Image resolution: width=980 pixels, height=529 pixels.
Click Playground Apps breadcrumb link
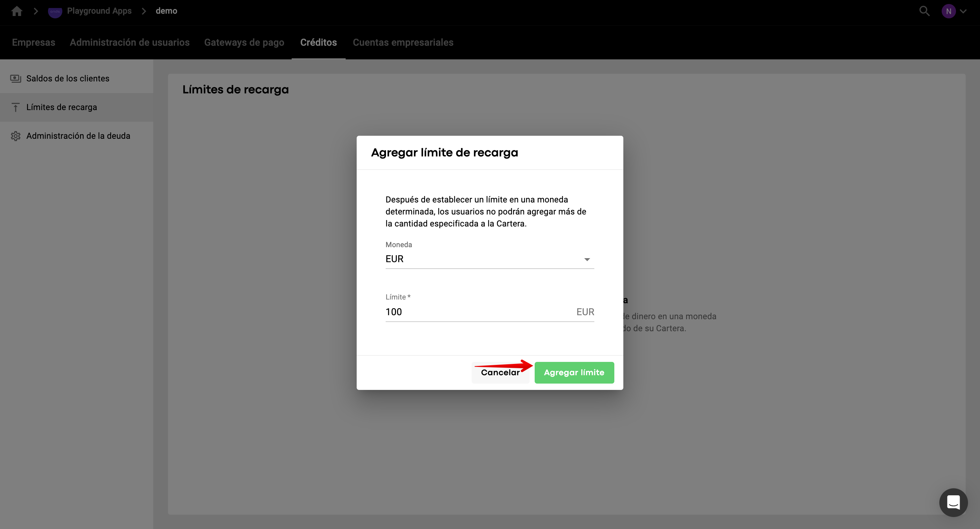pos(99,11)
